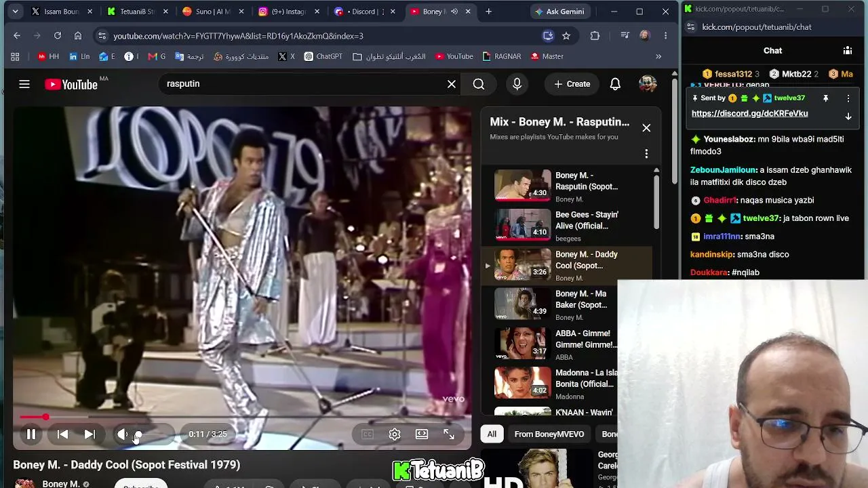
Task: Open the Master bookmark
Action: tap(547, 56)
